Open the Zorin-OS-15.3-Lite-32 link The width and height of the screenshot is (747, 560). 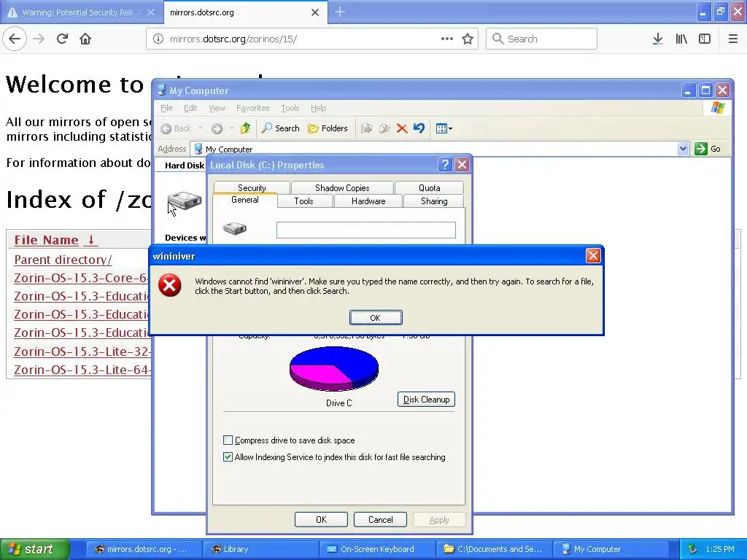tap(82, 351)
